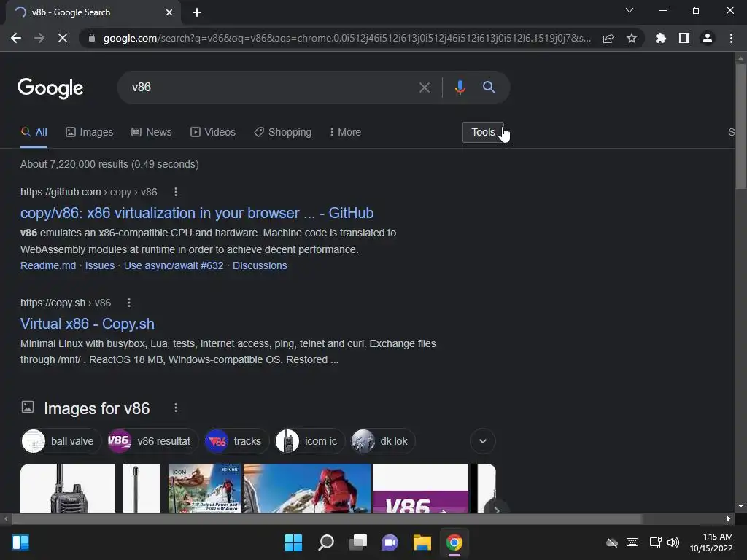Switch to the Videos tab
The width and height of the screenshot is (747, 560).
tap(213, 133)
